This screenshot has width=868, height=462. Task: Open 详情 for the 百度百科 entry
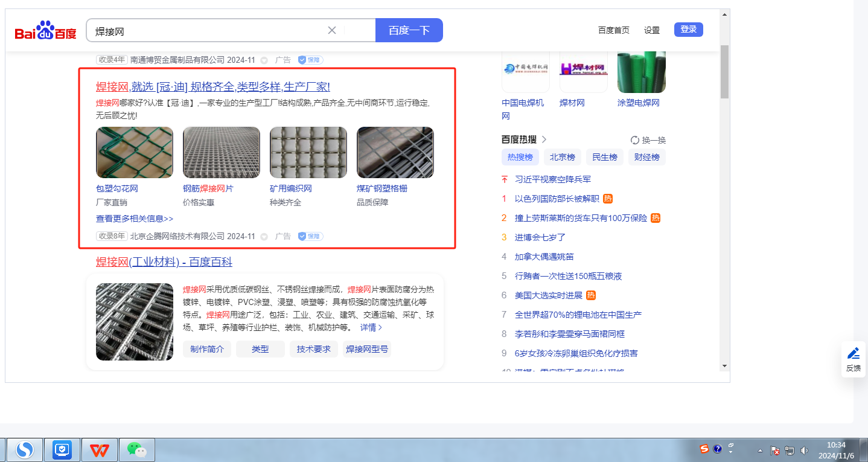pyautogui.click(x=371, y=327)
